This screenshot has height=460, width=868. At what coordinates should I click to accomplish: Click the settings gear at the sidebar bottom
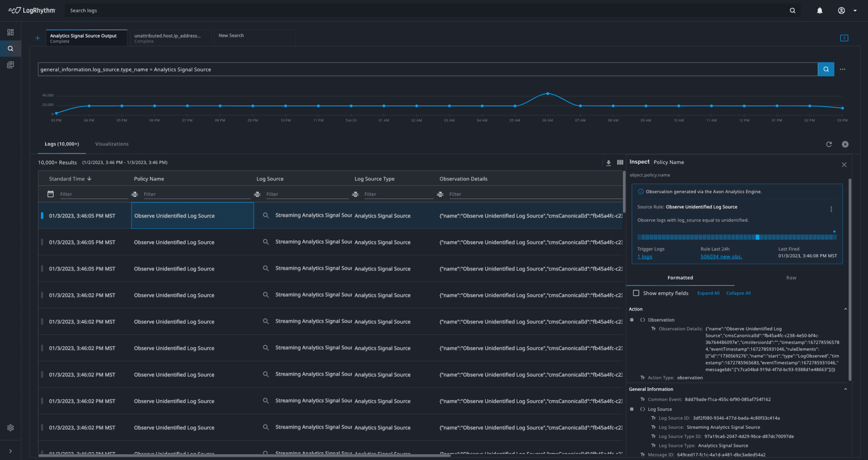[10, 427]
